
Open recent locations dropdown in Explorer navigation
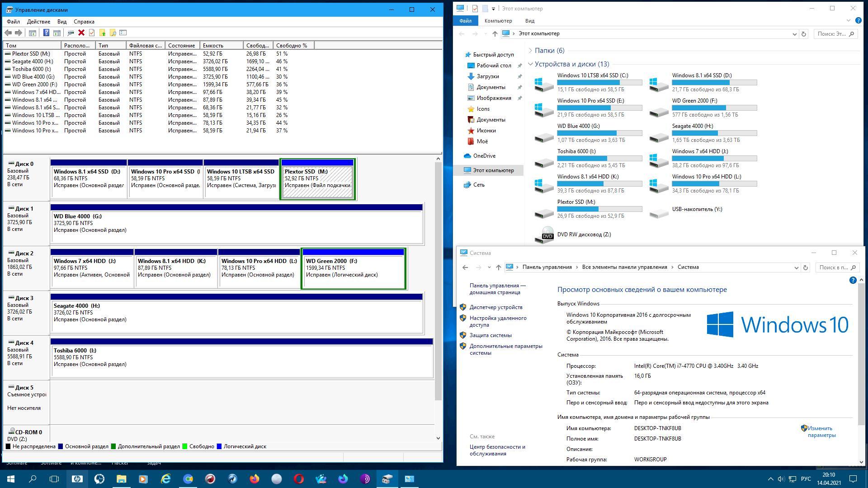[486, 34]
